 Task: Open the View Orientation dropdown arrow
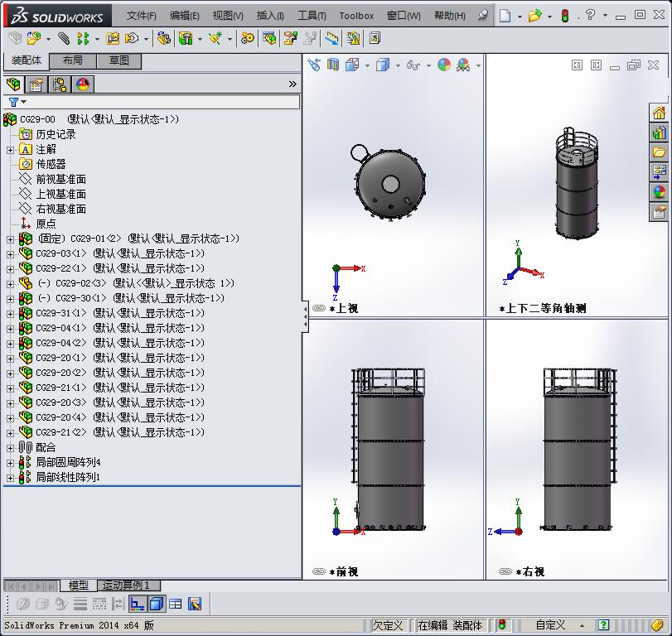pos(366,64)
